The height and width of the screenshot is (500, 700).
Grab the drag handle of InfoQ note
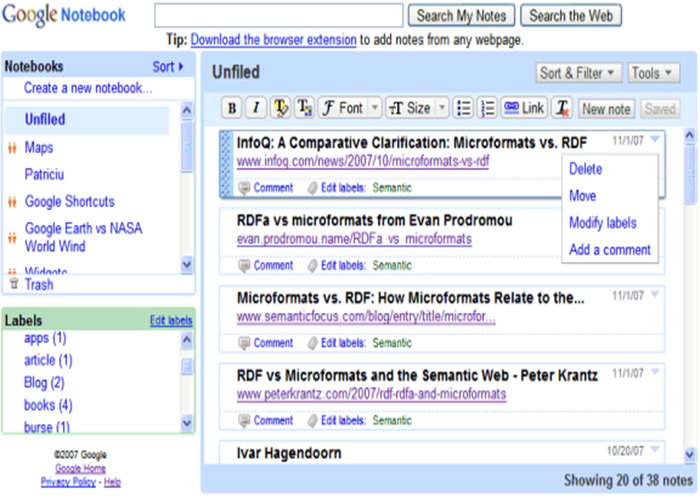(x=226, y=164)
